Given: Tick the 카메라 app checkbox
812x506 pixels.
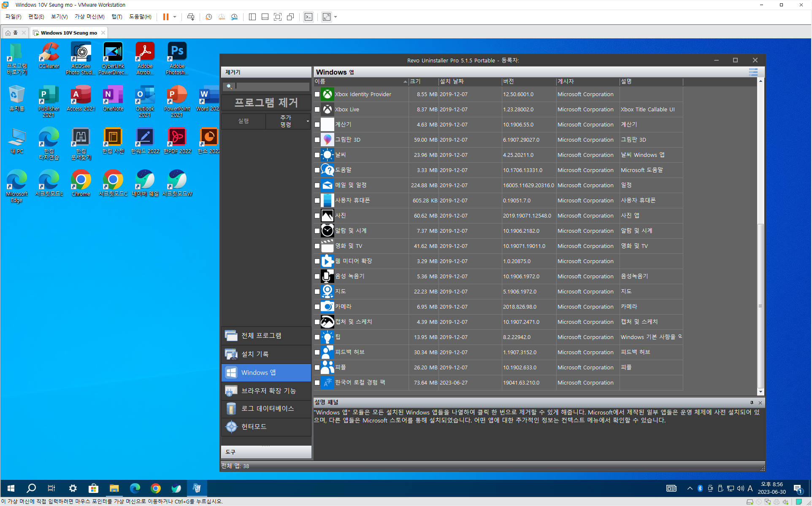Looking at the screenshot, I should 317,307.
